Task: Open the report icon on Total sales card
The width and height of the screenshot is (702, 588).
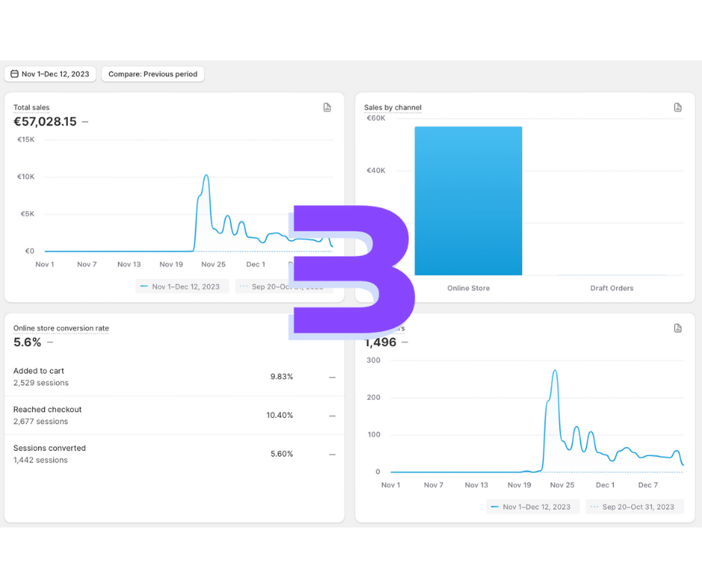Action: [327, 107]
